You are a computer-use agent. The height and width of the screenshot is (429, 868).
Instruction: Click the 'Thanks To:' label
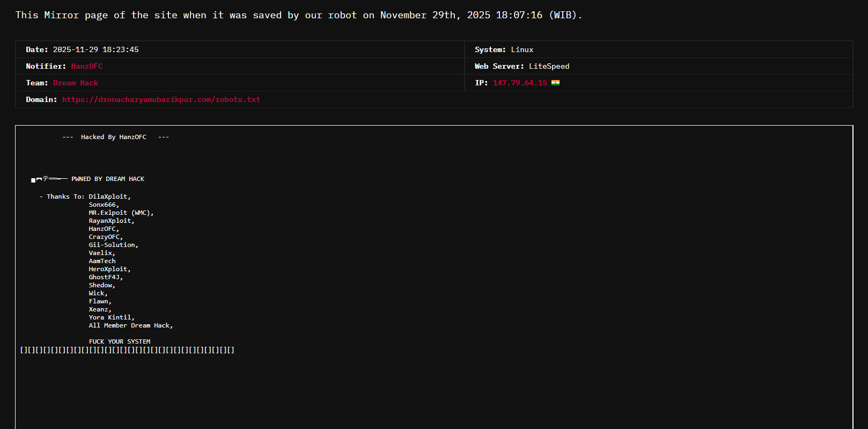point(65,197)
